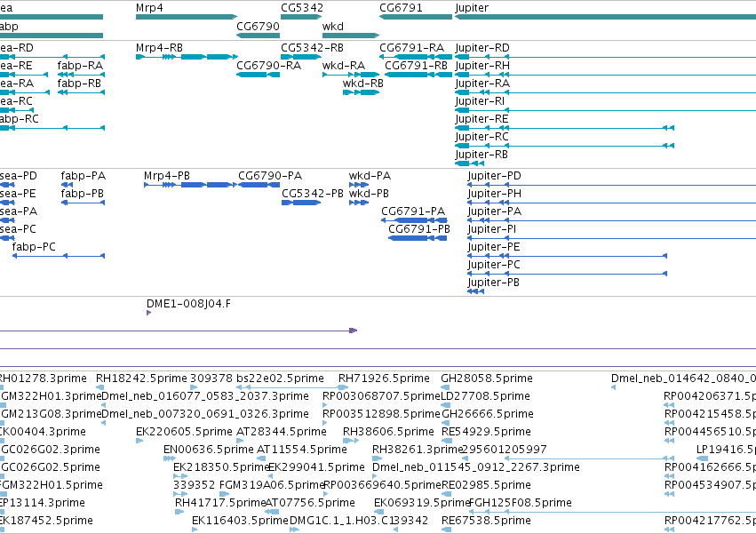Screen dimensions: 756x534
Task: Click the wkd-RB transcript label
Action: pyautogui.click(x=363, y=84)
